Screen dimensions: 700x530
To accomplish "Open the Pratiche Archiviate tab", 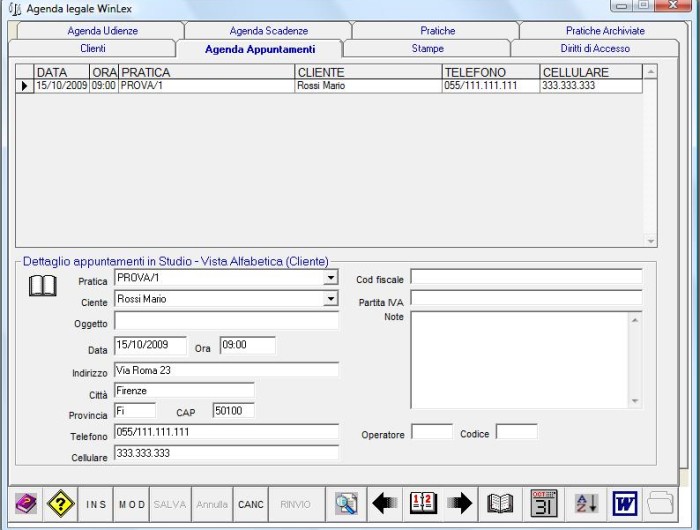I will (x=605, y=31).
